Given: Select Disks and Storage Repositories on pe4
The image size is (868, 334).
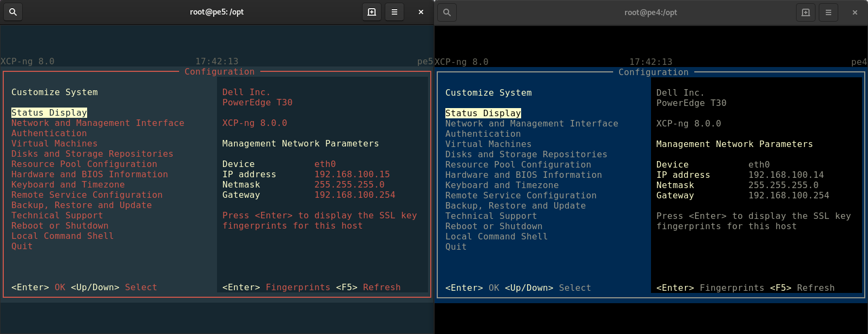Looking at the screenshot, I should point(527,154).
